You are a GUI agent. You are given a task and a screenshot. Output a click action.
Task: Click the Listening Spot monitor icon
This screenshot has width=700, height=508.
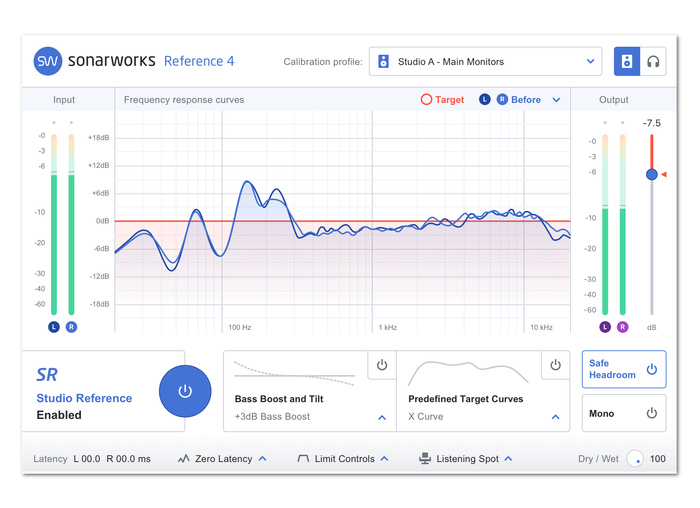tap(425, 458)
